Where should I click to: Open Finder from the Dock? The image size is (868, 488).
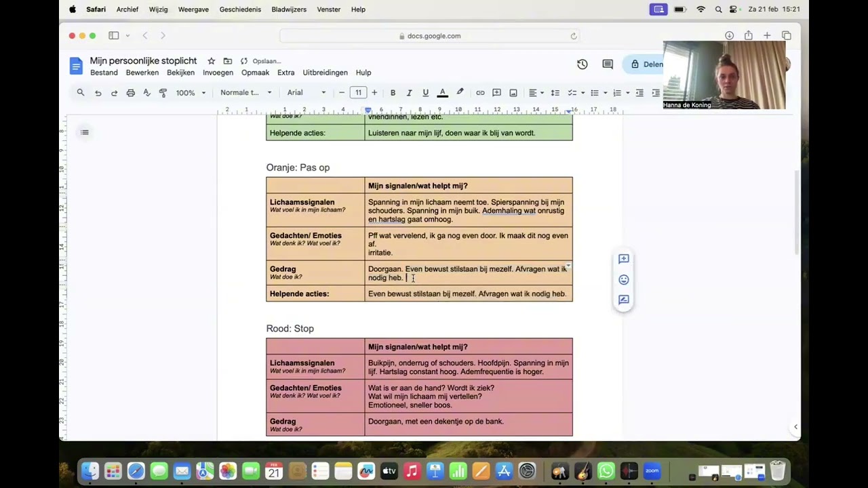[x=90, y=470]
